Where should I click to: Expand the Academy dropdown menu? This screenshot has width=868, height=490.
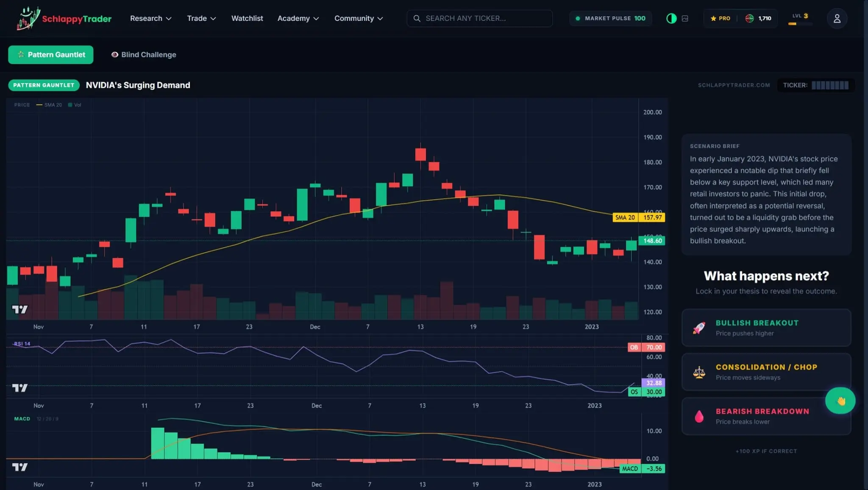click(x=298, y=18)
